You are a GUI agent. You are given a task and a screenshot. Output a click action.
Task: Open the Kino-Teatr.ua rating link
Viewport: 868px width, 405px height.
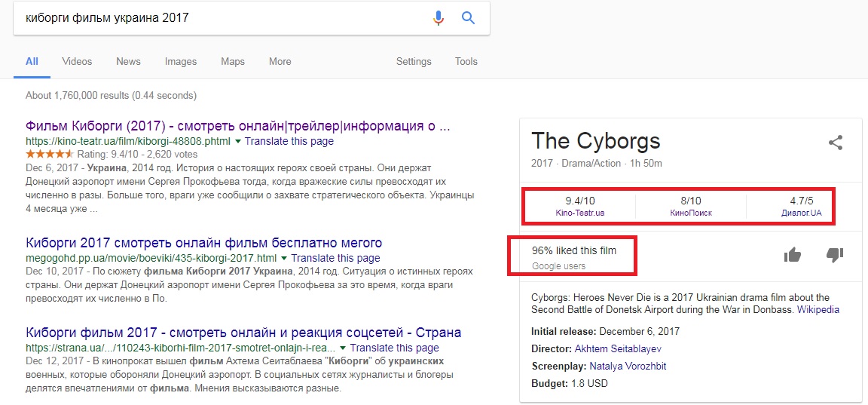pyautogui.click(x=579, y=213)
